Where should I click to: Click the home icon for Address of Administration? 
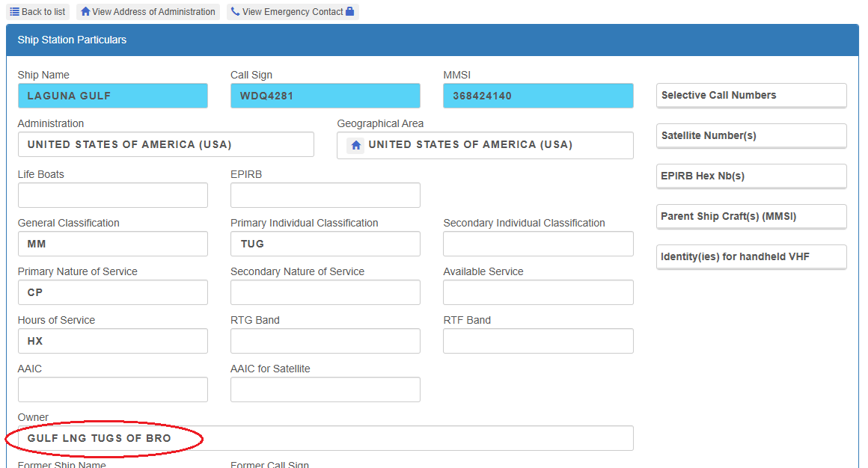[85, 12]
